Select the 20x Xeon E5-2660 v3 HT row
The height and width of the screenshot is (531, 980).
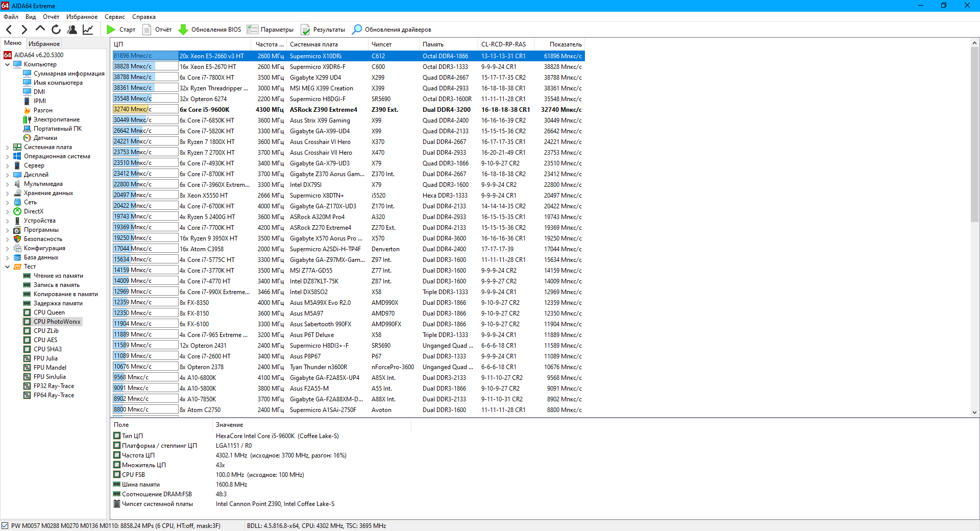point(348,56)
